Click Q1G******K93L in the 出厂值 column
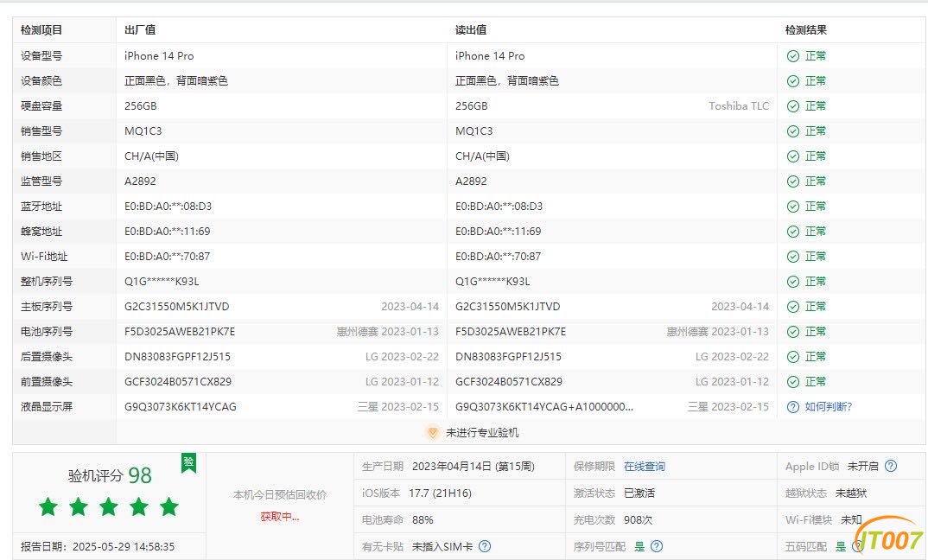928x560 pixels. [162, 282]
